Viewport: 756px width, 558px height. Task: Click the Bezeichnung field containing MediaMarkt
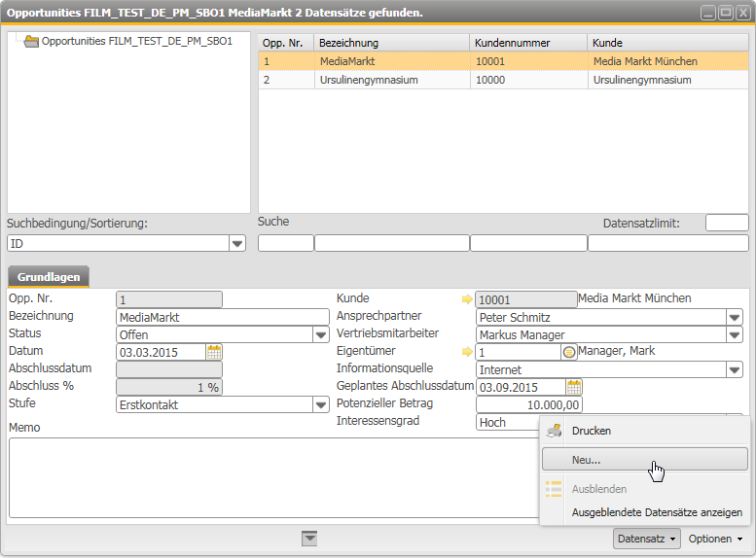click(x=223, y=317)
